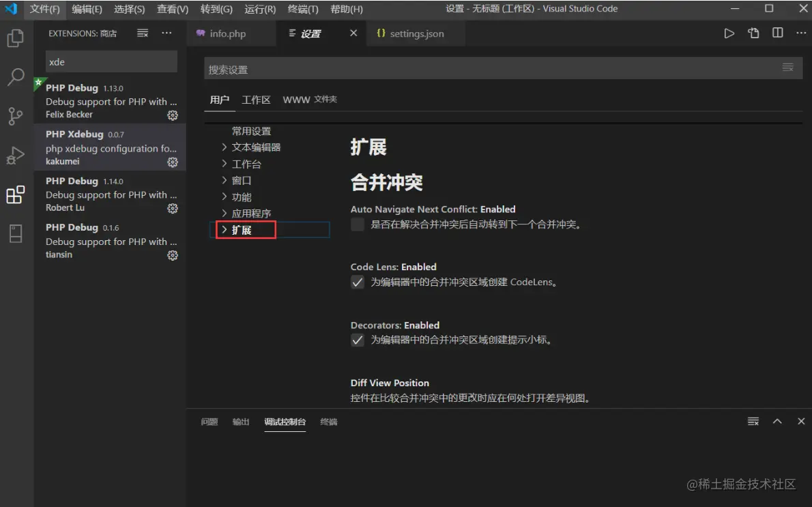
Task: Switch to 输出 panel tab
Action: [x=241, y=422]
